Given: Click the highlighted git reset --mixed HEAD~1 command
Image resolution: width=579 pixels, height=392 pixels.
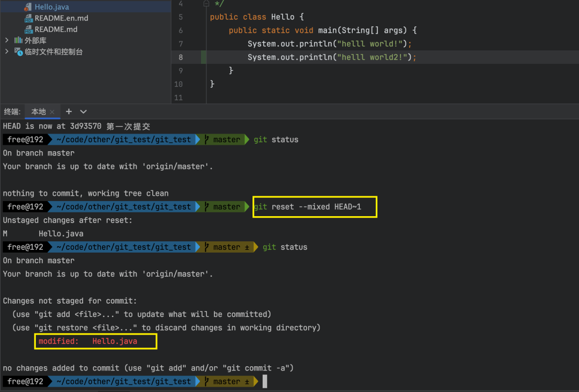Looking at the screenshot, I should (x=307, y=207).
